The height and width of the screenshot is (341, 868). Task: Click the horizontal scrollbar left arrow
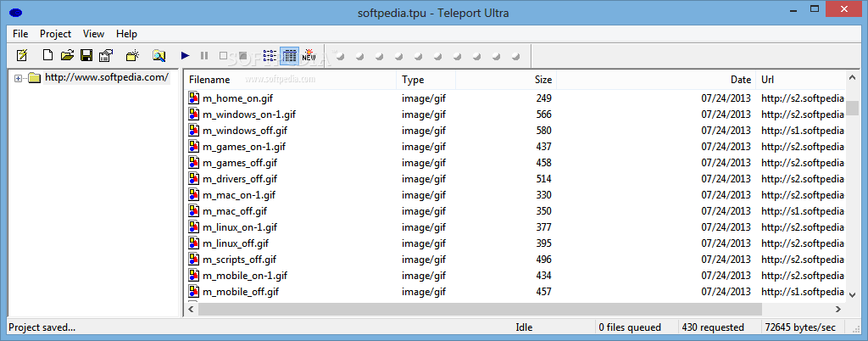pos(191,309)
